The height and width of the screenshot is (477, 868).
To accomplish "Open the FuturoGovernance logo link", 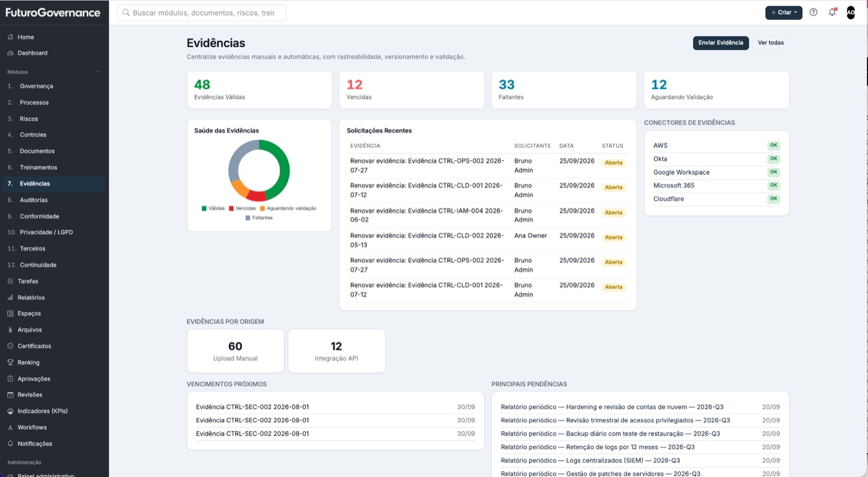I will coord(53,12).
